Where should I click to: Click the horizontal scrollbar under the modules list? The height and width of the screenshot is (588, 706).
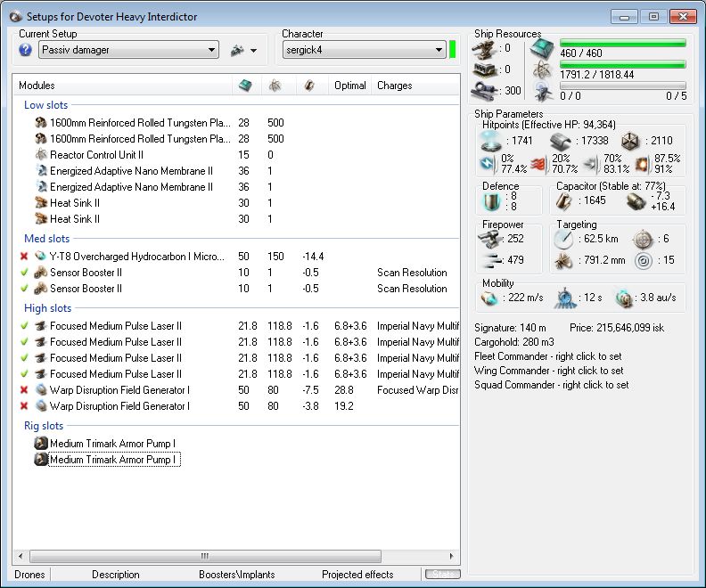pyautogui.click(x=205, y=556)
